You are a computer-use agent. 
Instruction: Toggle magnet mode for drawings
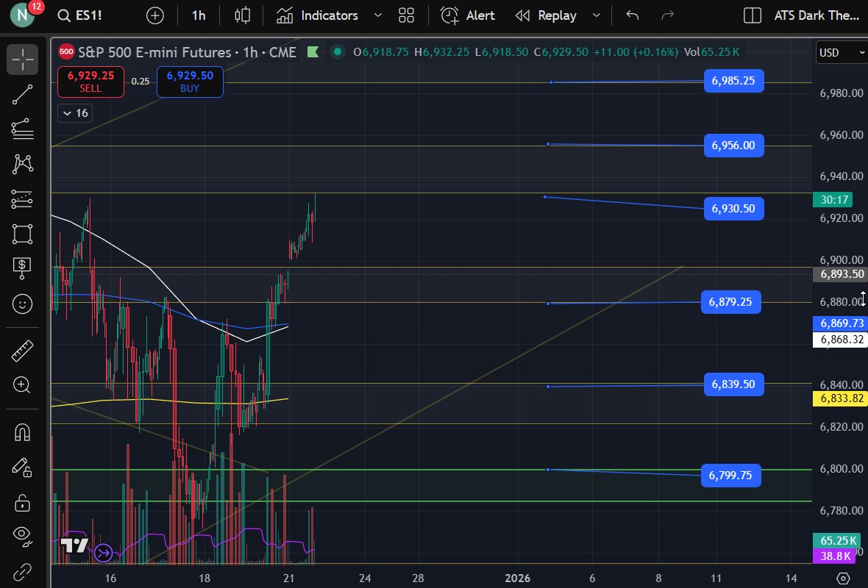[x=22, y=433]
